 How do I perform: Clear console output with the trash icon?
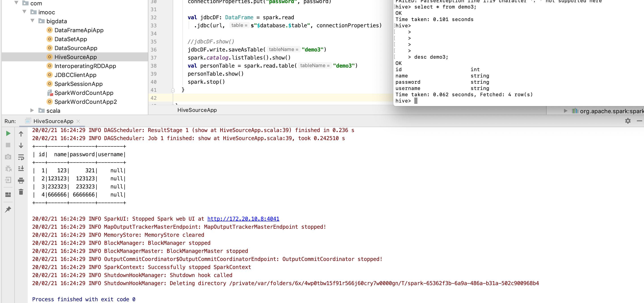tap(21, 192)
